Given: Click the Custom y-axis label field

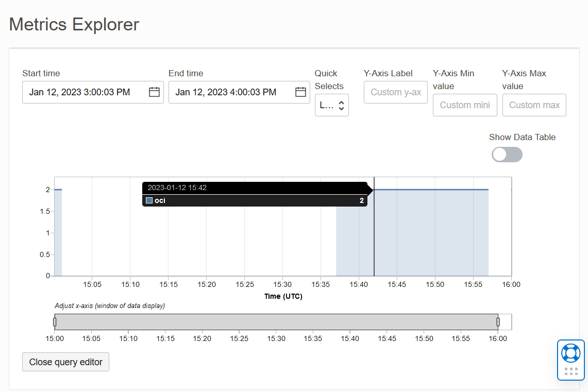Looking at the screenshot, I should pos(395,92).
